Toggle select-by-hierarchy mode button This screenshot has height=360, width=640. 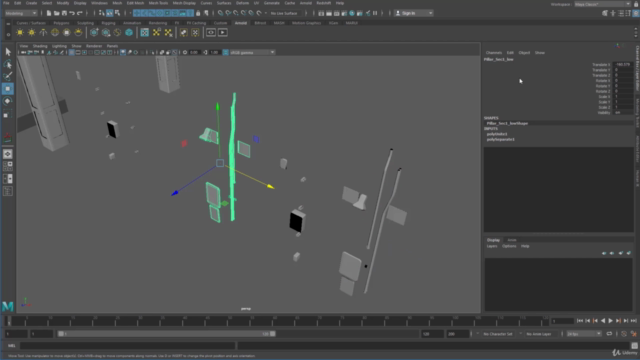[102, 13]
